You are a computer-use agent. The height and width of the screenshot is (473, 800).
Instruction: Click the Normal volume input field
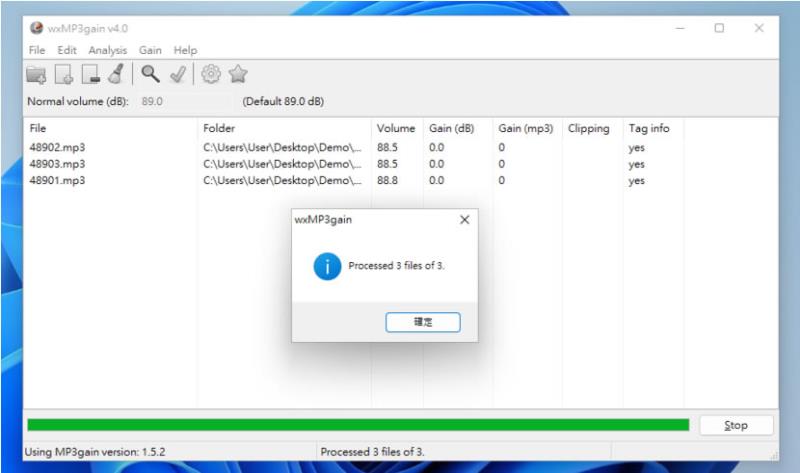pyautogui.click(x=185, y=102)
